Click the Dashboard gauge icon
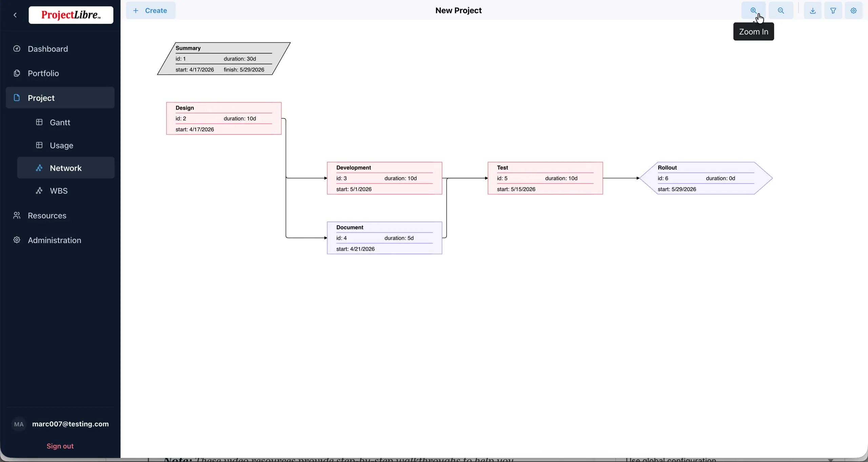This screenshot has width=868, height=462. click(x=17, y=49)
